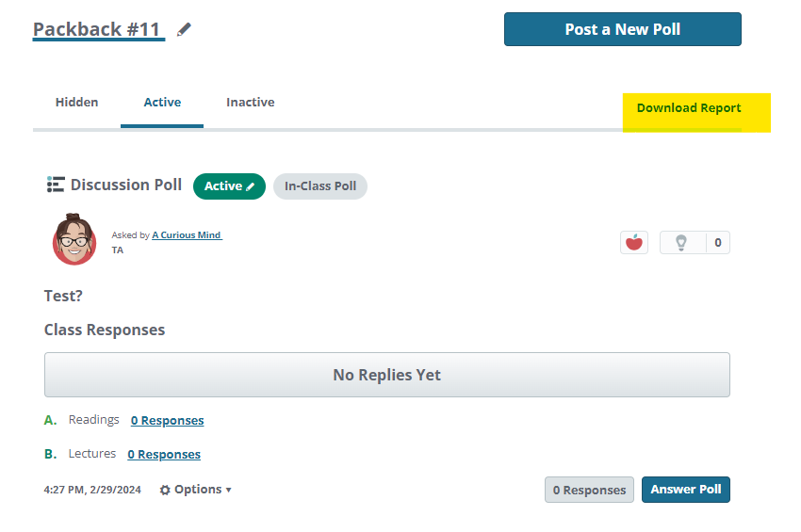This screenshot has width=801, height=532.
Task: View 0 Responses for Lectures option
Action: [164, 455]
